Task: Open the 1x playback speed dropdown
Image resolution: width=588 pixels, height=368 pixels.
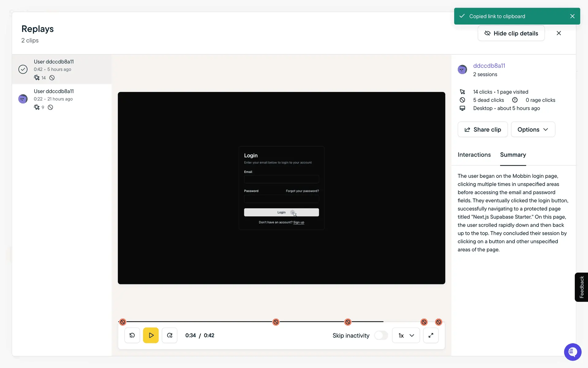Action: pos(406,335)
